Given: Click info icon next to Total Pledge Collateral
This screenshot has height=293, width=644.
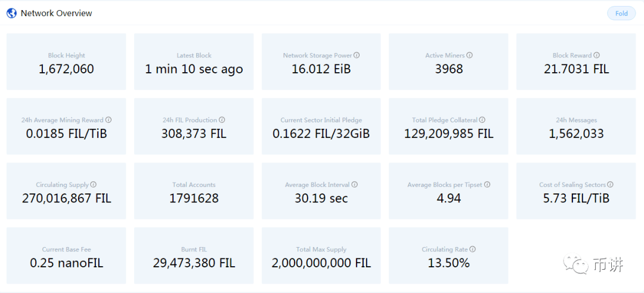Looking at the screenshot, I should click(x=482, y=120).
